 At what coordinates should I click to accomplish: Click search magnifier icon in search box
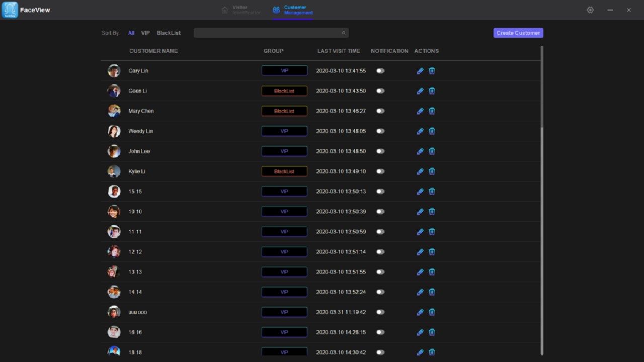coord(344,33)
